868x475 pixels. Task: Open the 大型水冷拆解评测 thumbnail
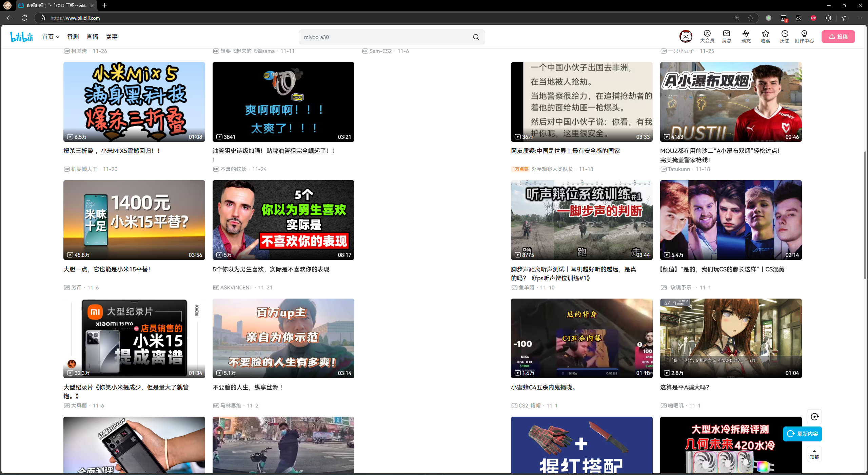tap(731, 445)
